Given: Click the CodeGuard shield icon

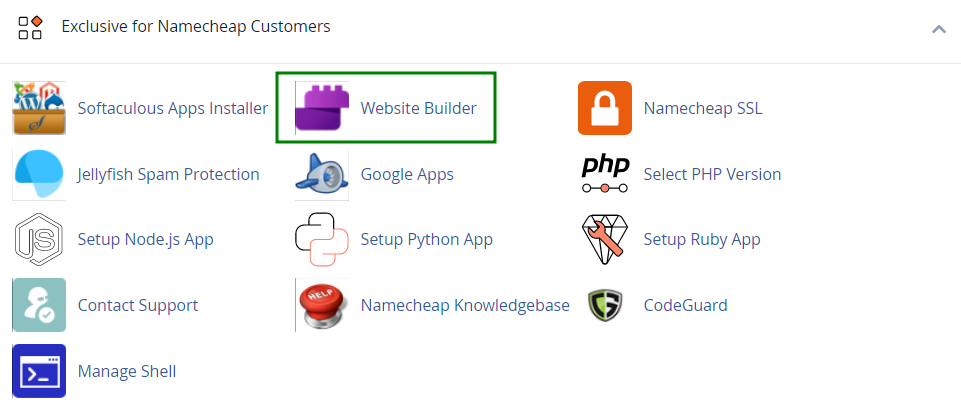Looking at the screenshot, I should click(605, 305).
